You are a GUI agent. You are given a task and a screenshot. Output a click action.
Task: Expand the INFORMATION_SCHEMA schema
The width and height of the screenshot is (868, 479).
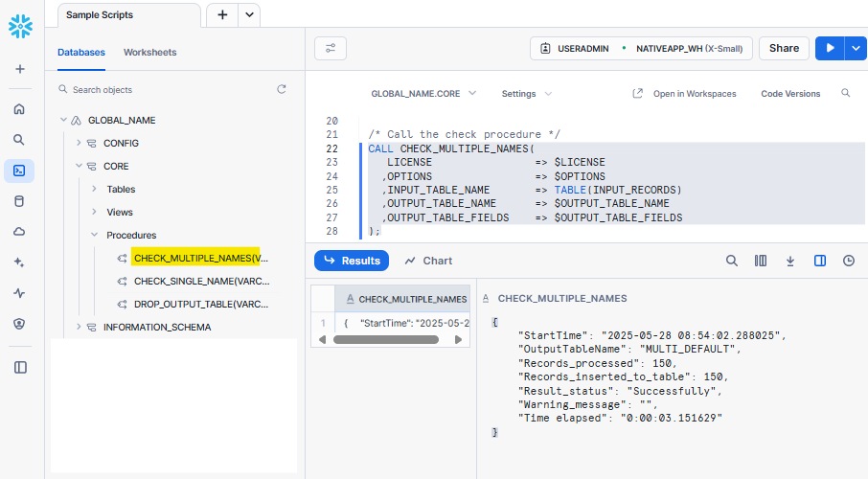tap(79, 327)
